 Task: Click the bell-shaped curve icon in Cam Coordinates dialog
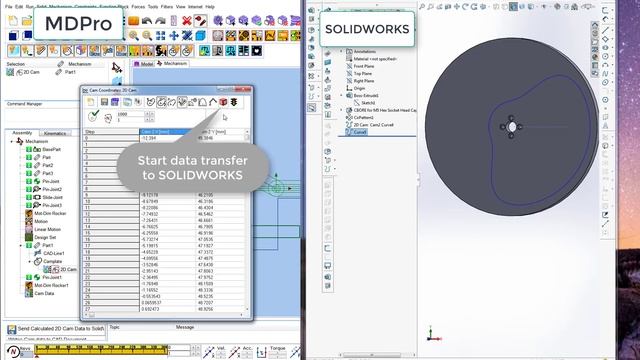click(x=202, y=102)
